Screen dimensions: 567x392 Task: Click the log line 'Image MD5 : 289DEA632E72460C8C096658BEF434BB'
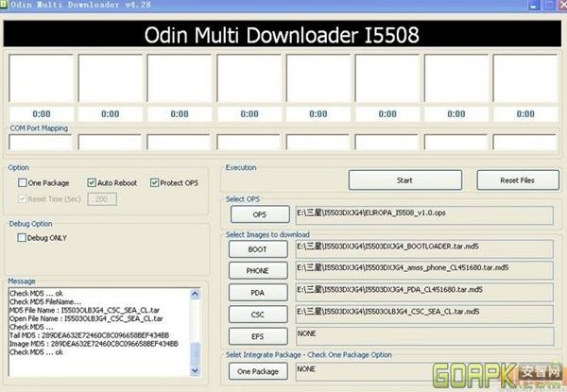(x=94, y=344)
